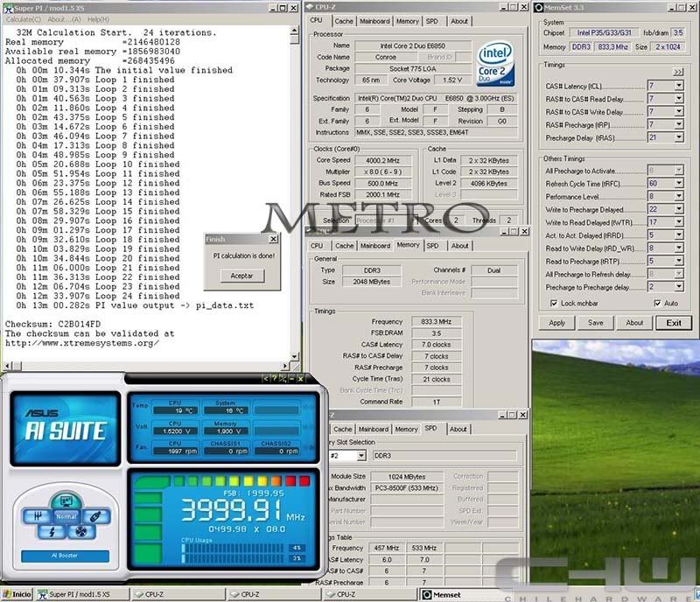Click the MemSet 3.3 title bar icon
Screen dimensions: 700x602
pos(539,8)
